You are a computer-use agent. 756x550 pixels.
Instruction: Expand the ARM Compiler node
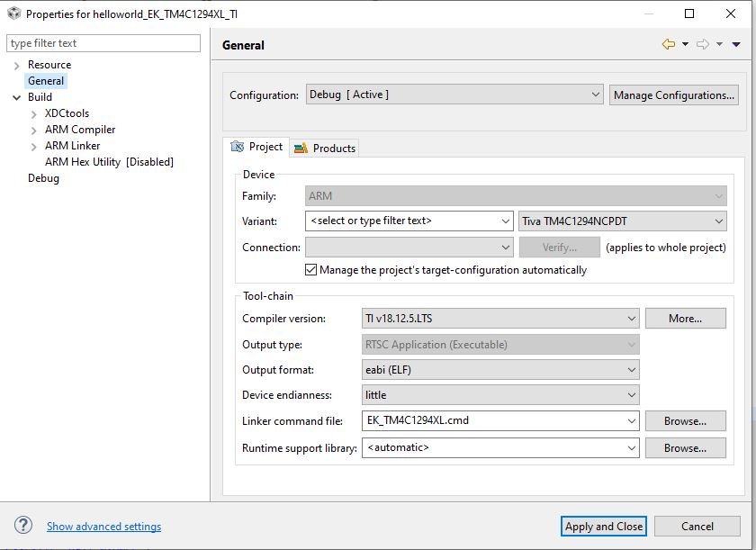pos(34,130)
